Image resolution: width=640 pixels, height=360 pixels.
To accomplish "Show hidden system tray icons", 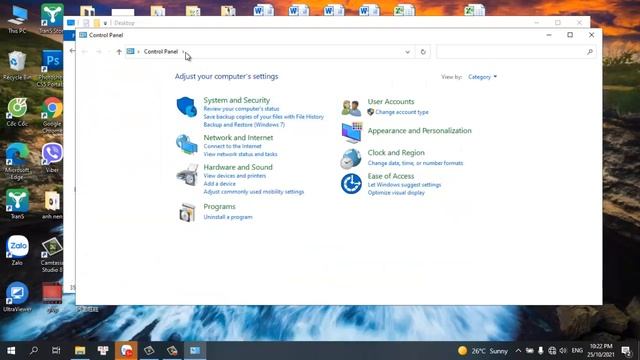I will (518, 351).
